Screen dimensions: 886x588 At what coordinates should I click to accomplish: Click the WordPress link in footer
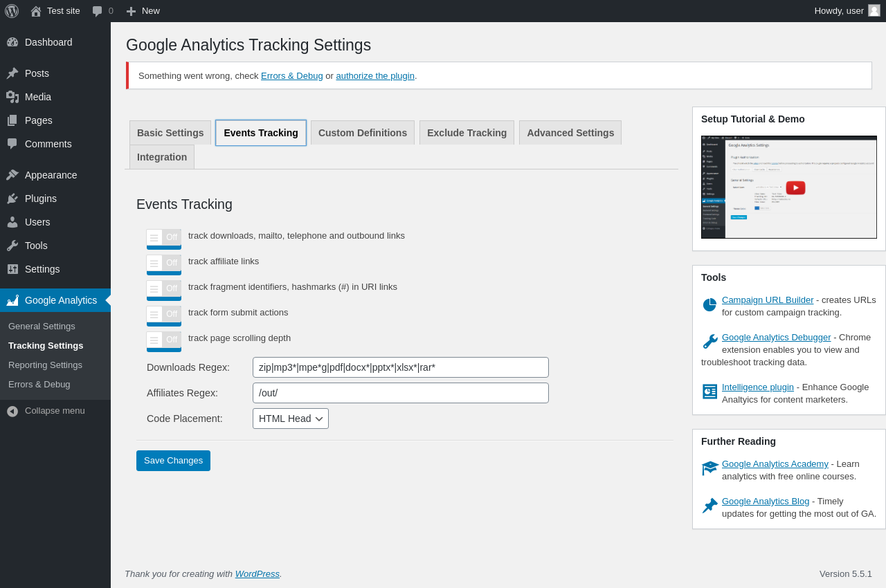[x=257, y=574]
